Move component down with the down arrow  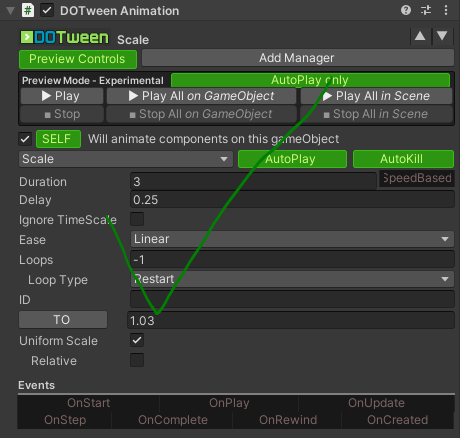click(x=442, y=36)
